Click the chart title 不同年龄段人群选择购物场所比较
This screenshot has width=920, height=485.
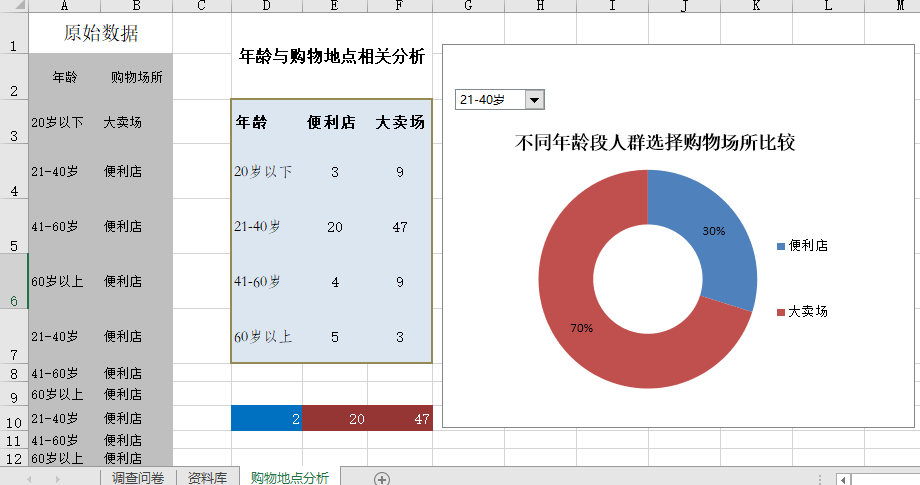pos(654,143)
